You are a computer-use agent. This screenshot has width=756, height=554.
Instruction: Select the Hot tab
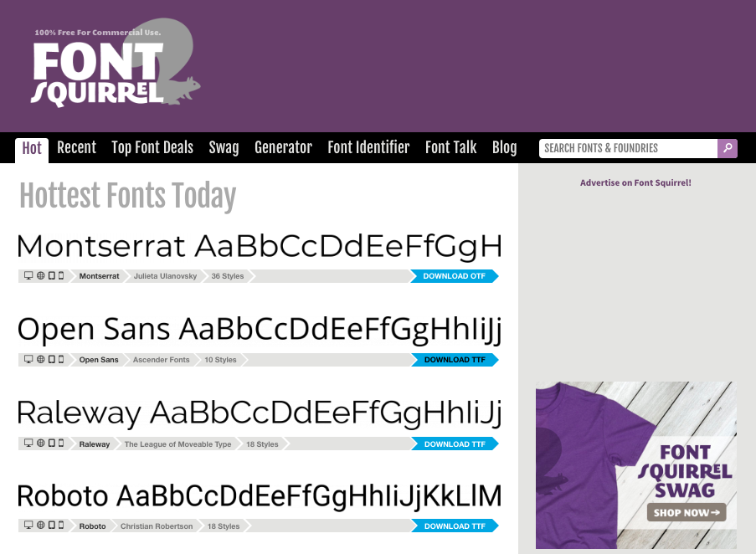coord(32,149)
